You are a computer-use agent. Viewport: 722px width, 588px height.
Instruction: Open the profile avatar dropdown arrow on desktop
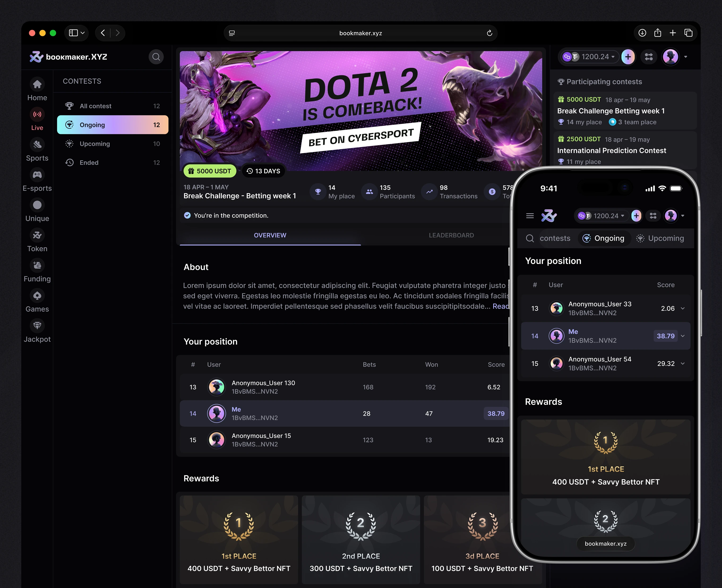pos(686,57)
